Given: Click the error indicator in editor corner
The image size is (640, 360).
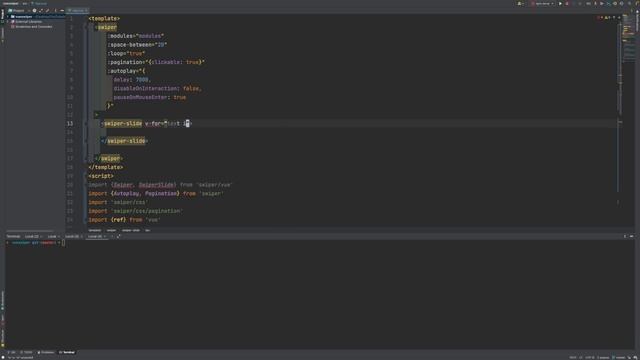Looking at the screenshot, I should tap(600, 18).
